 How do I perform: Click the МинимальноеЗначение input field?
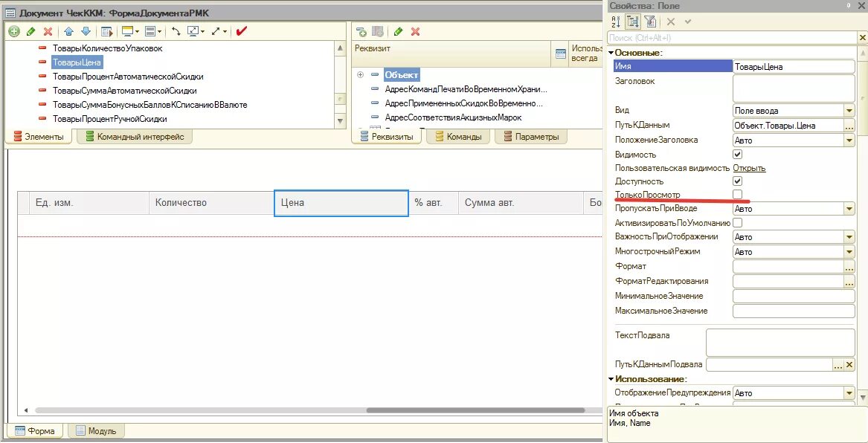794,297
